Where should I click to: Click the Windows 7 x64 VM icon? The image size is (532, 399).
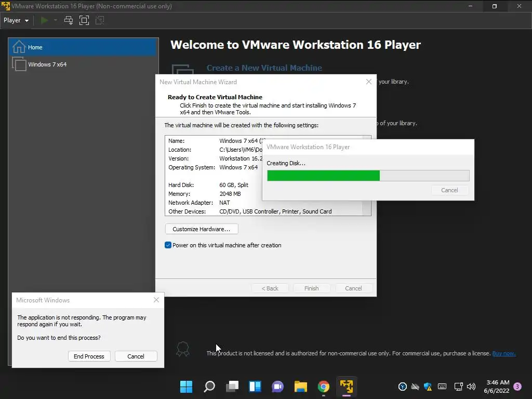(19, 64)
